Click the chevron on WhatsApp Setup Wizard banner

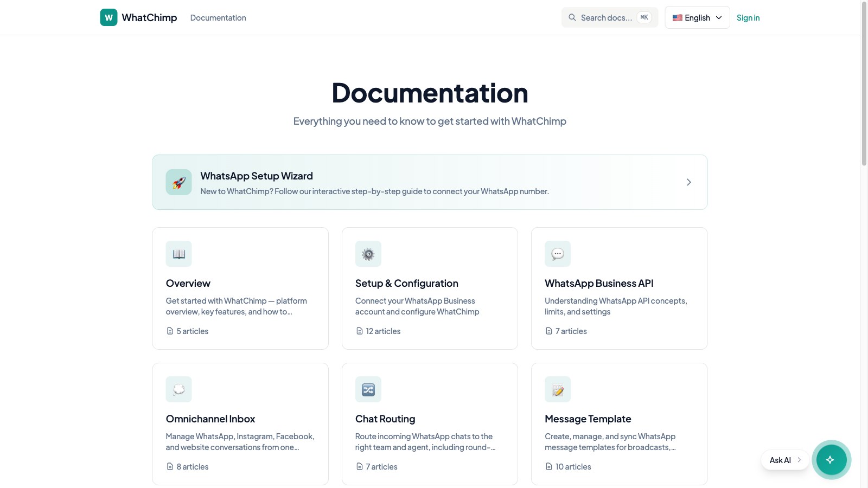(x=688, y=182)
